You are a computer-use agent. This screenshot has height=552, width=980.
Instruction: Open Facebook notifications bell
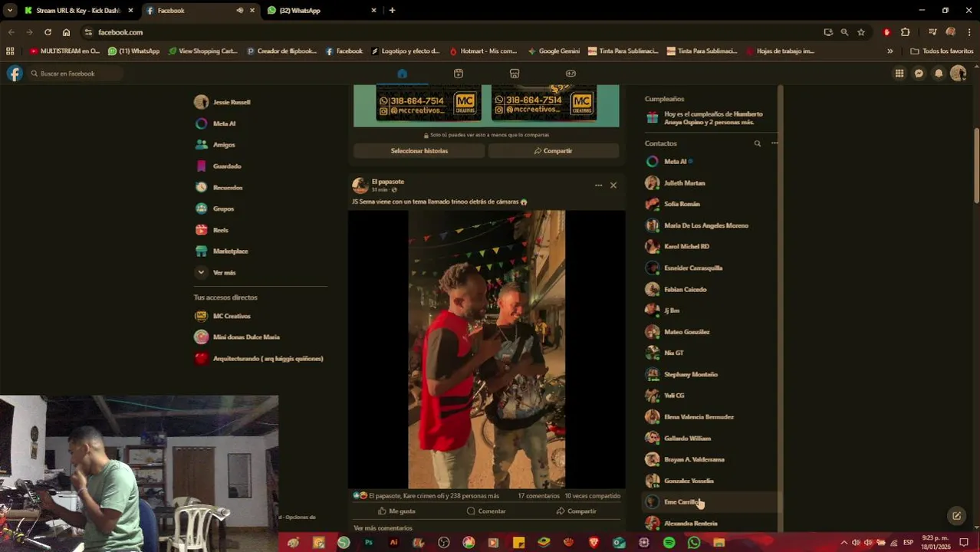coord(939,74)
